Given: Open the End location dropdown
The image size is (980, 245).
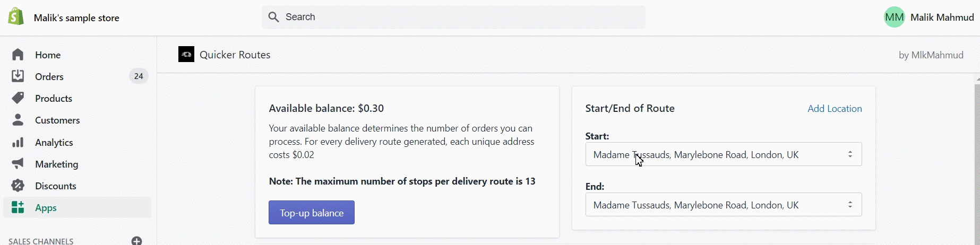Looking at the screenshot, I should [723, 205].
